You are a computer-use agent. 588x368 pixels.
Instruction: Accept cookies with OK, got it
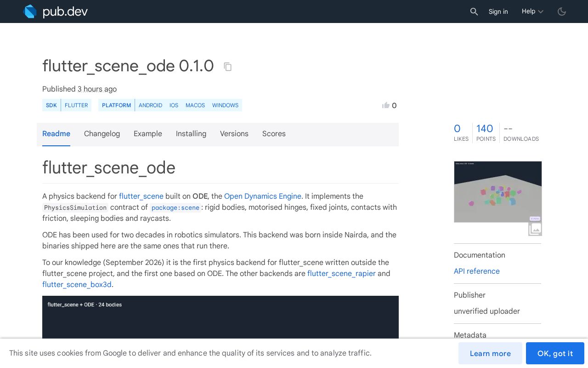tap(555, 353)
